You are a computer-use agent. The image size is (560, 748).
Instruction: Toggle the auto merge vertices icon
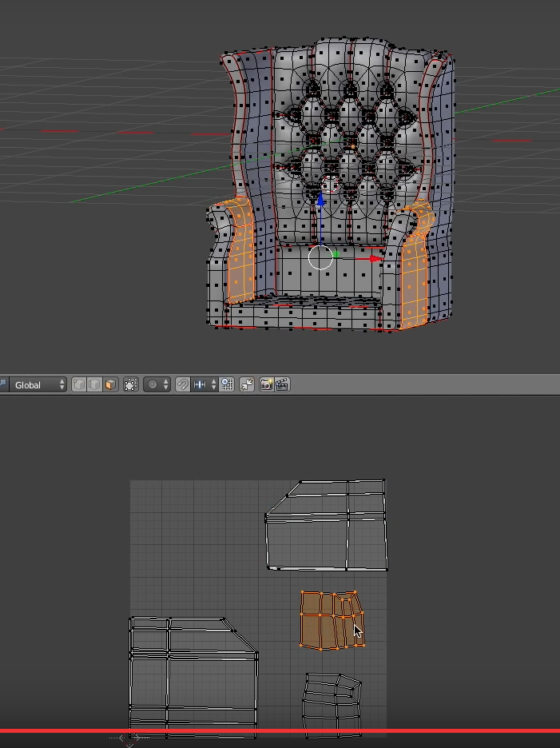(247, 385)
